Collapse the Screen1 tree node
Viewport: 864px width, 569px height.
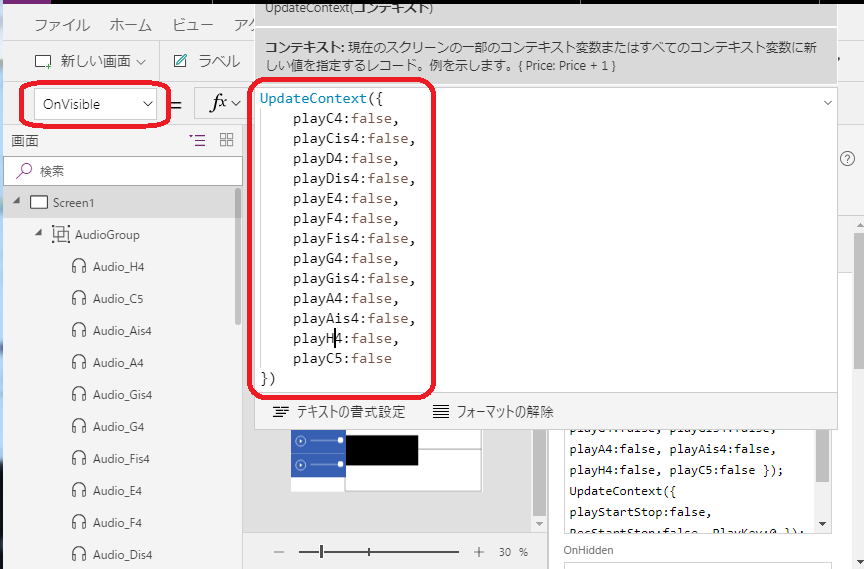click(x=17, y=201)
